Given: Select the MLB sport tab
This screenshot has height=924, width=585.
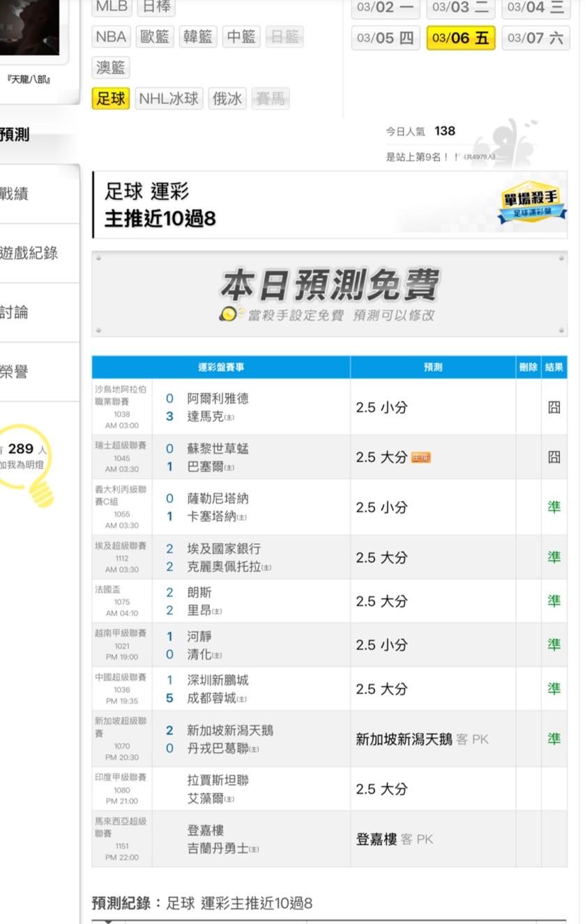Looking at the screenshot, I should [x=112, y=7].
